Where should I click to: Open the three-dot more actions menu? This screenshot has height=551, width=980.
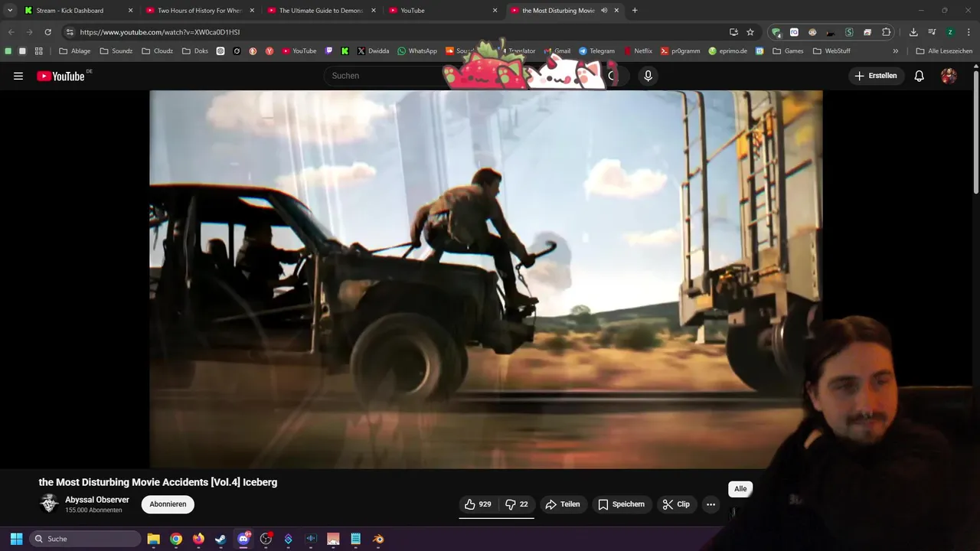710,504
